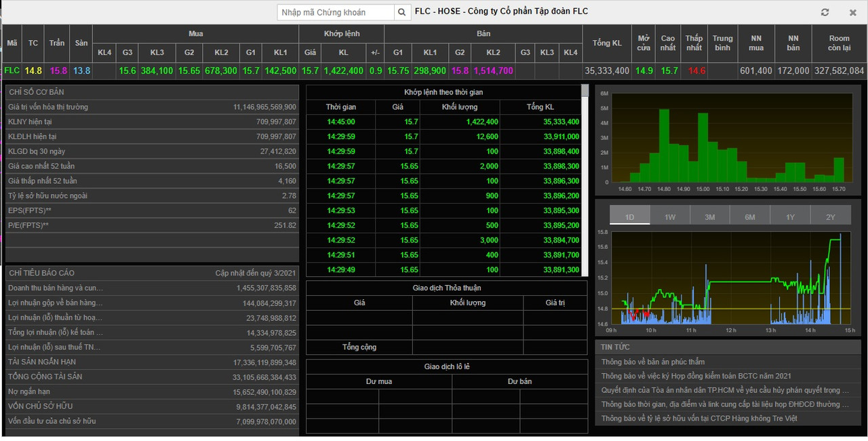Click the Khối lượng column header in trade history
868x441 pixels.
(x=460, y=107)
